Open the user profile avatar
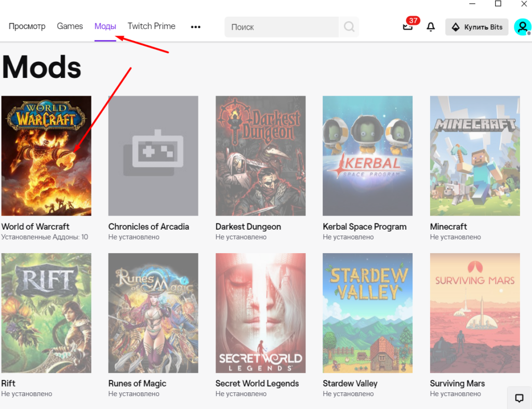The image size is (532, 409). 522,27
